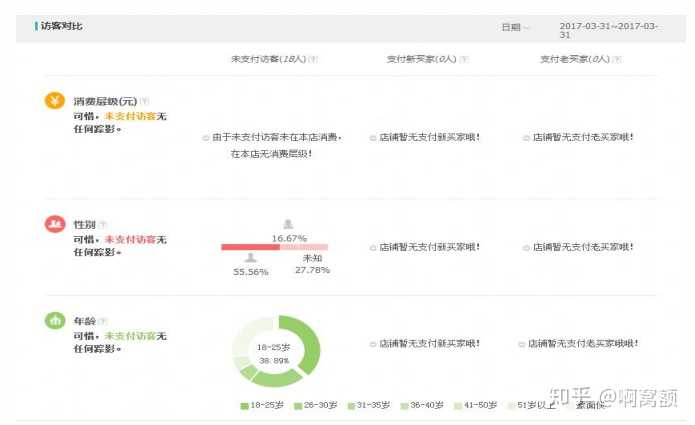Click the 消费层级(元) row label
The height and width of the screenshot is (425, 695).
105,101
